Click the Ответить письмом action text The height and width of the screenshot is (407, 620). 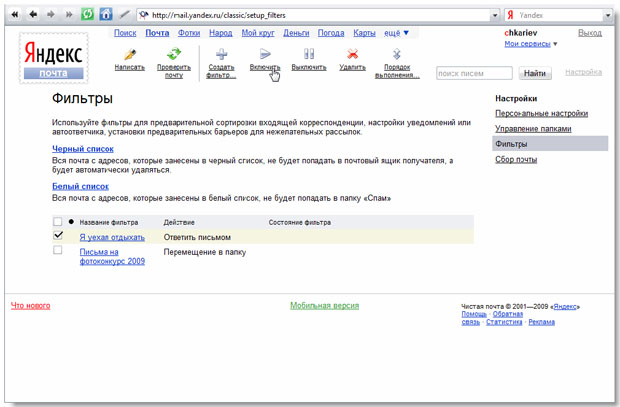[197, 237]
